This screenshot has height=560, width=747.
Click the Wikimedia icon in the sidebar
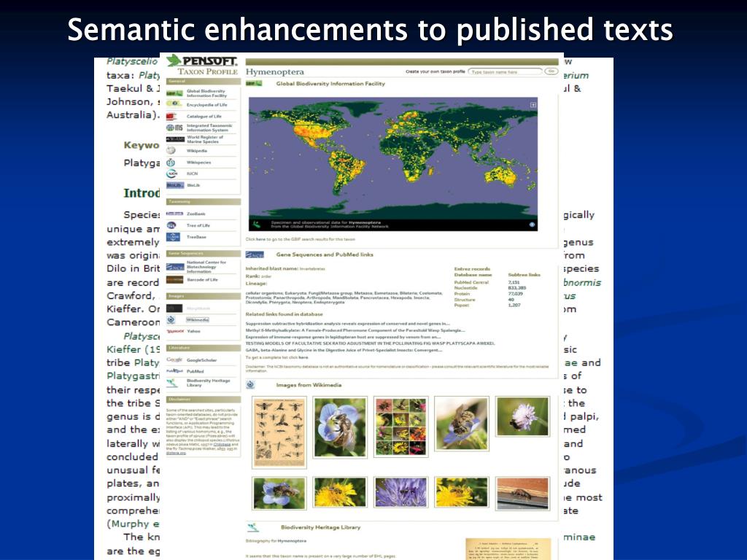point(171,319)
